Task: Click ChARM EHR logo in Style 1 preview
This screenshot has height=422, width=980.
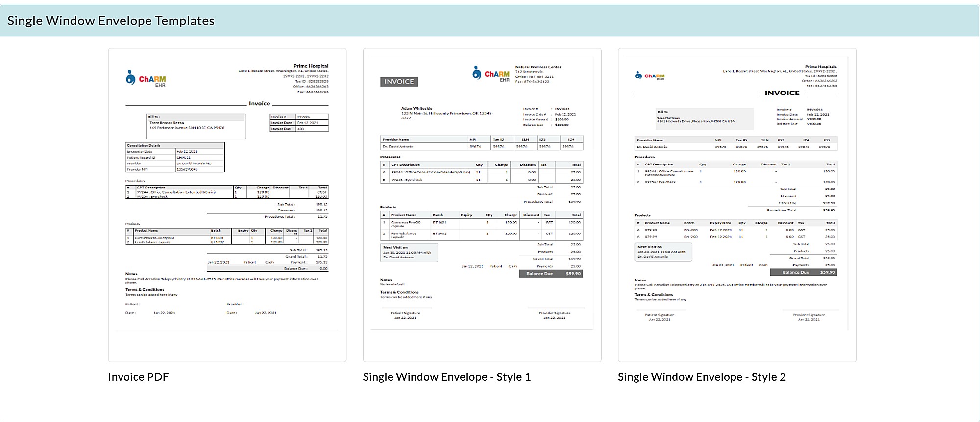Action: 491,74
